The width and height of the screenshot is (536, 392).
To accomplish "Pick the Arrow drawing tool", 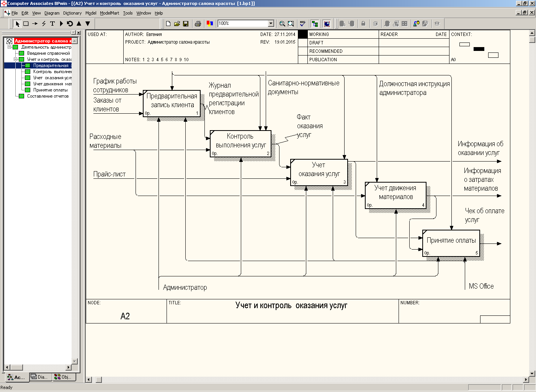I will (35, 24).
